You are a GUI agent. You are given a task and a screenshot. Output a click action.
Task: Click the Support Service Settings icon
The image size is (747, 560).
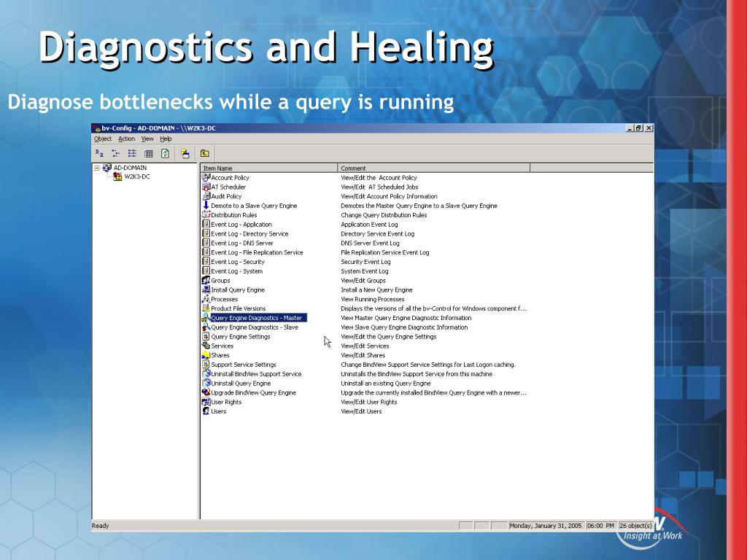click(x=206, y=365)
